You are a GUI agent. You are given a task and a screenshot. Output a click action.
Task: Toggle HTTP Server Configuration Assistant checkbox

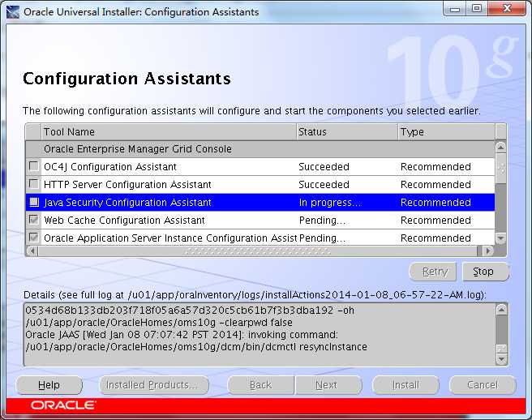tap(33, 184)
